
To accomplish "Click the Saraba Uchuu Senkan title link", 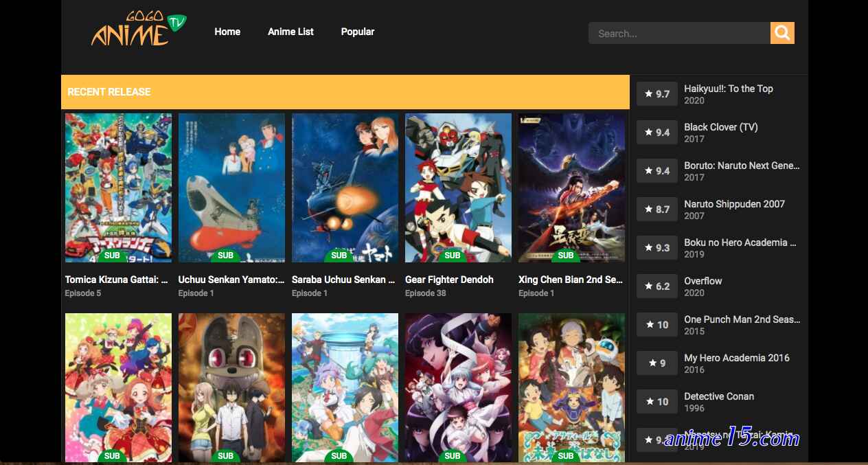I will 343,280.
